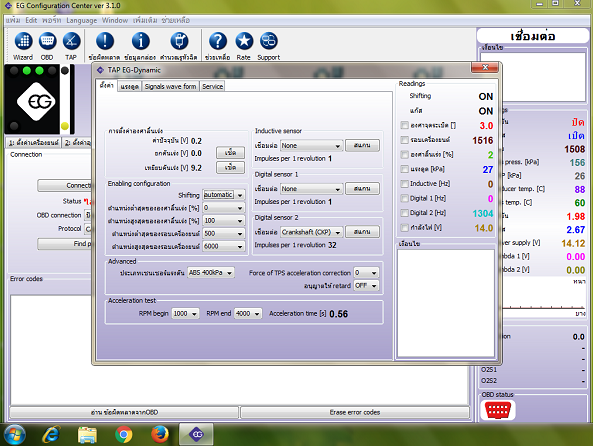This screenshot has width=593, height=446.
Task: Toggle the Digital 2 [Hz] checkbox
Action: (405, 213)
